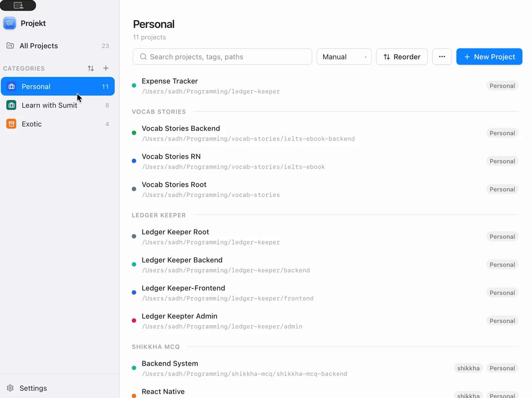The width and height of the screenshot is (532, 398).
Task: Click the categories sort arrows icon
Action: coord(90,68)
